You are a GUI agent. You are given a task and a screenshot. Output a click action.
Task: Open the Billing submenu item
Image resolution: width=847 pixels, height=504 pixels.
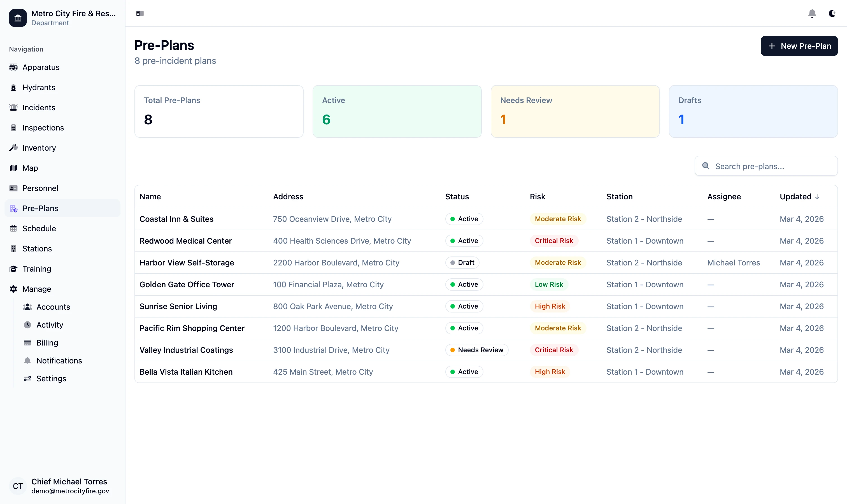pos(47,343)
